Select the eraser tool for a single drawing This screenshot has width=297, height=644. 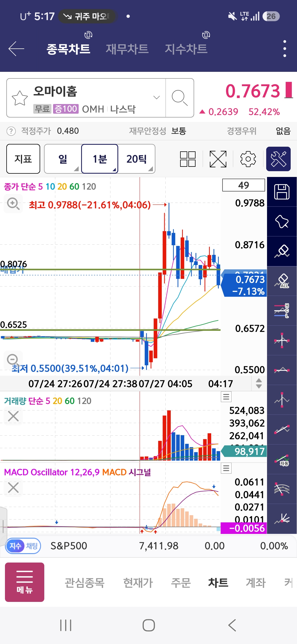[282, 251]
